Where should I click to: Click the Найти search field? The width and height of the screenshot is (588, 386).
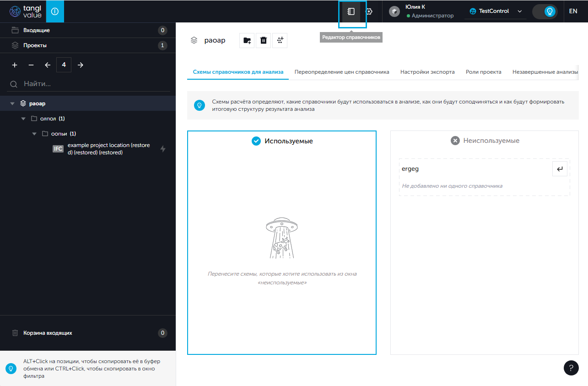(x=92, y=84)
